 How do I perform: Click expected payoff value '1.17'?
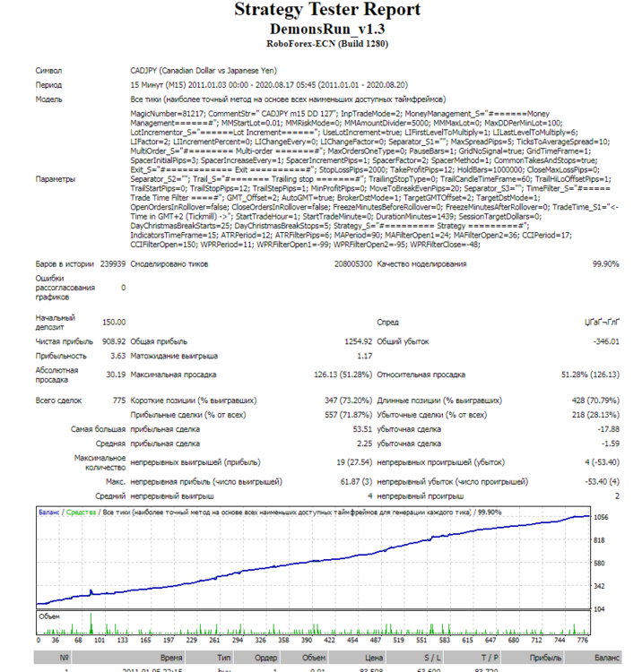pyautogui.click(x=365, y=356)
